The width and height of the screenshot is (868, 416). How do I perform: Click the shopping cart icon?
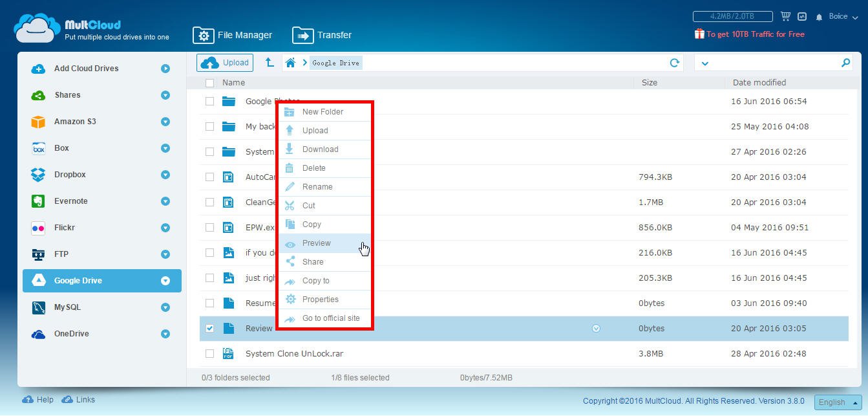pos(786,16)
